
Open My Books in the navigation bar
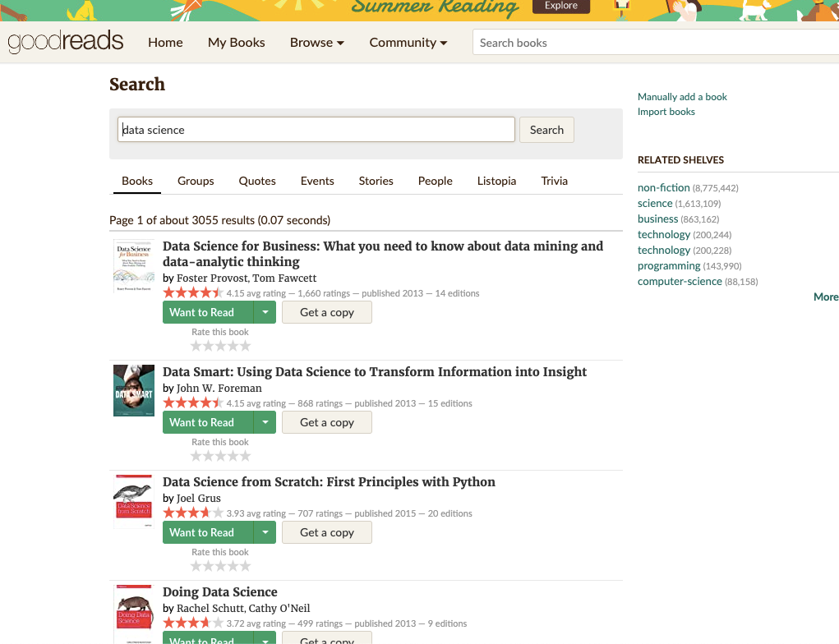pos(236,42)
